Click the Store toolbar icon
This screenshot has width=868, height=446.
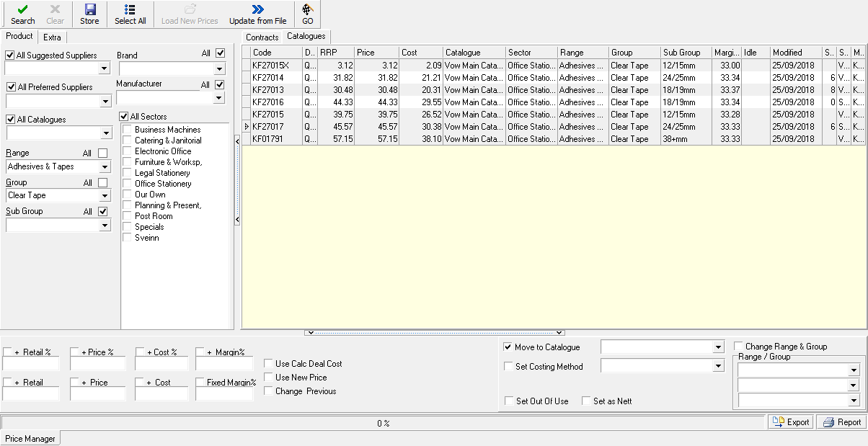click(89, 14)
